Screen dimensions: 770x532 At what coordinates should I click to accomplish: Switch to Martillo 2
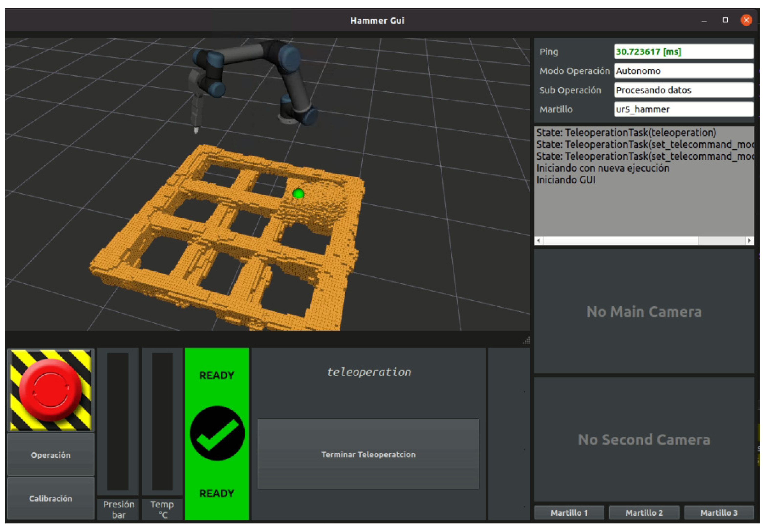tap(644, 513)
